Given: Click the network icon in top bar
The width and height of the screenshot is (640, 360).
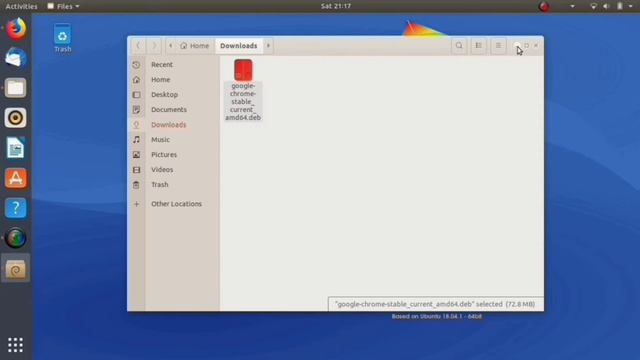Looking at the screenshot, I should [x=593, y=6].
